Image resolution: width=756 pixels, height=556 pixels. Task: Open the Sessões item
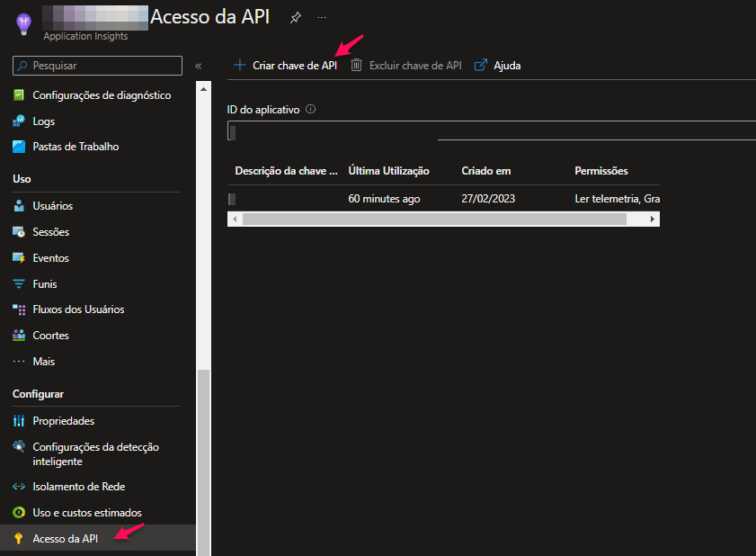pos(50,232)
